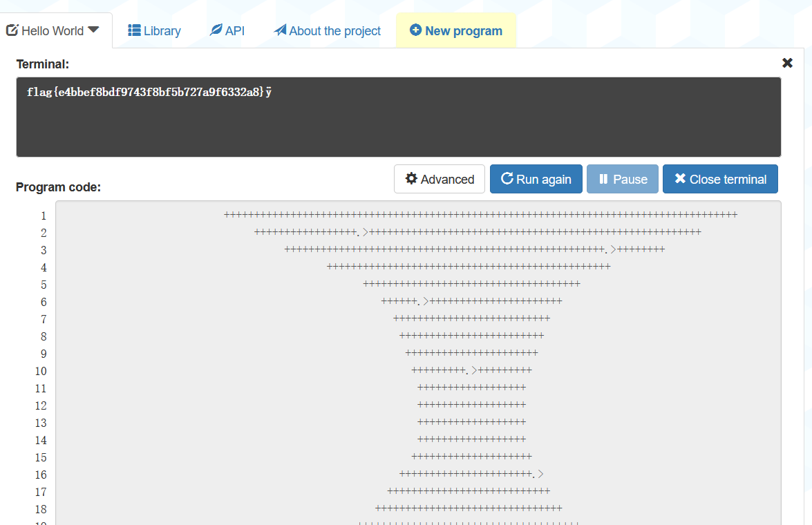Click the X icon on Close terminal

point(681,179)
